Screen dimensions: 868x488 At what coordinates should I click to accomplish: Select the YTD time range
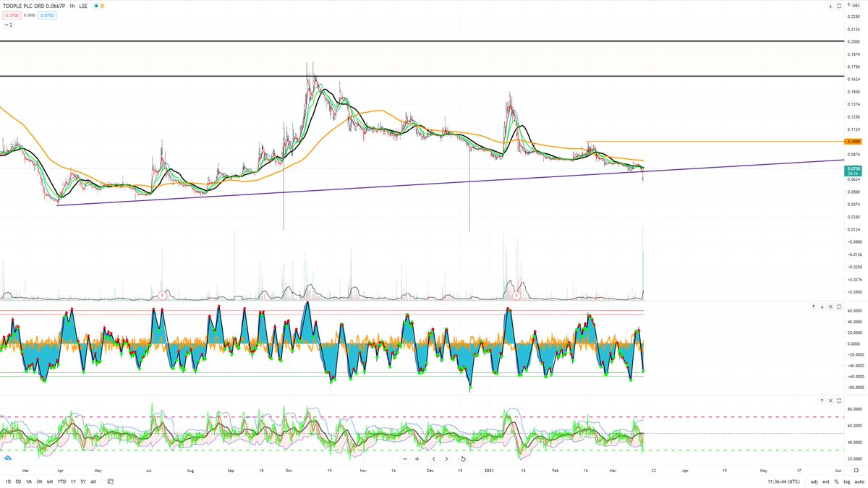[61, 481]
